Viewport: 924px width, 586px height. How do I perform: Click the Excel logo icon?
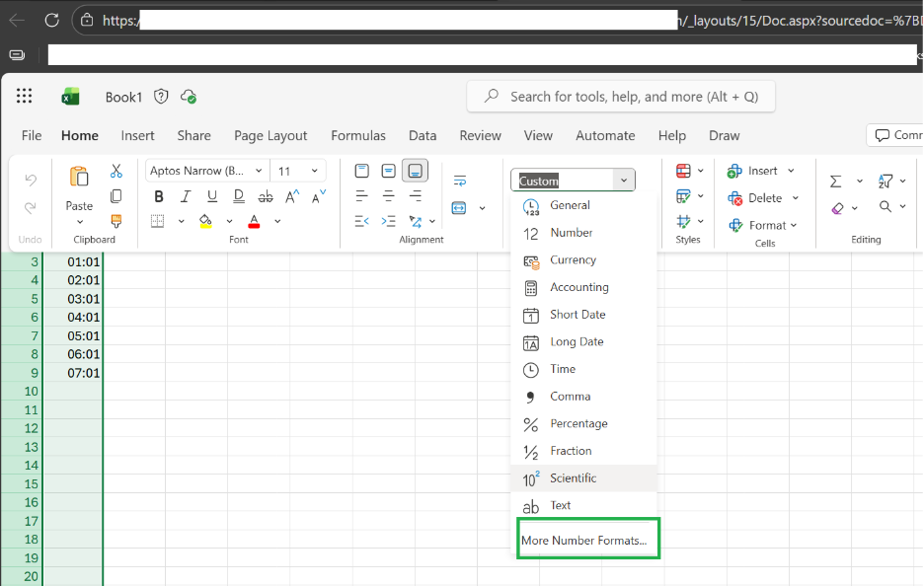pyautogui.click(x=71, y=97)
